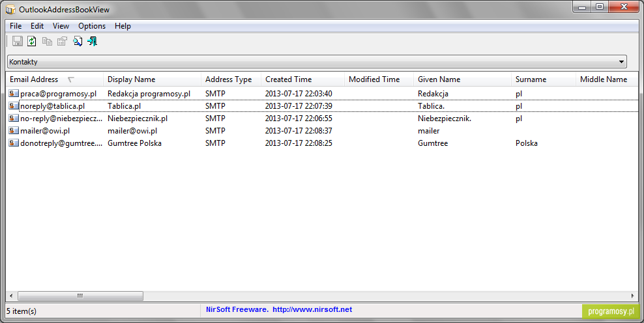644x323 pixels.
Task: Sort by Display Name column header
Action: tap(152, 79)
